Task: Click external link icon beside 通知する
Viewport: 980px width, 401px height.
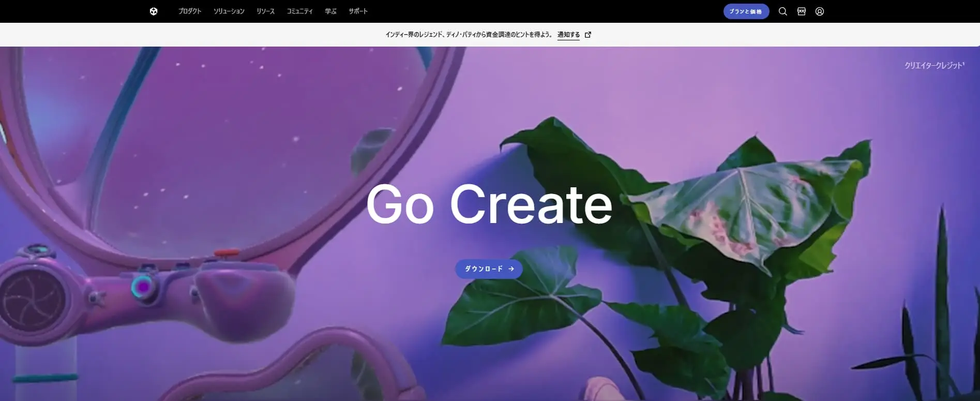Action: click(x=587, y=35)
